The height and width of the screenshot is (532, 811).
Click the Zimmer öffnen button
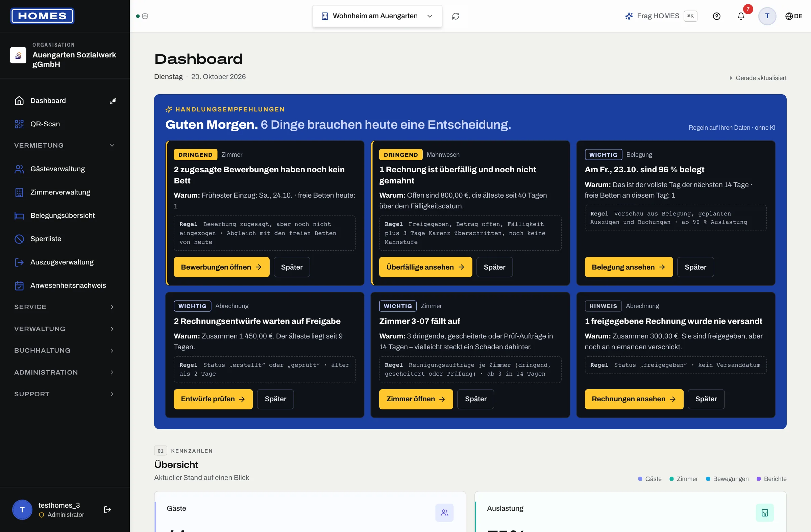click(416, 399)
